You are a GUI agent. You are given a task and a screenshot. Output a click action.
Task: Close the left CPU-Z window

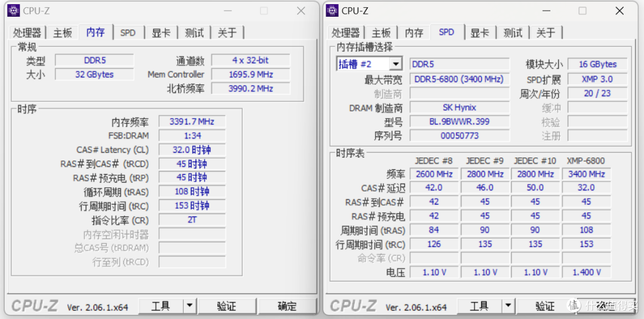[x=301, y=11]
